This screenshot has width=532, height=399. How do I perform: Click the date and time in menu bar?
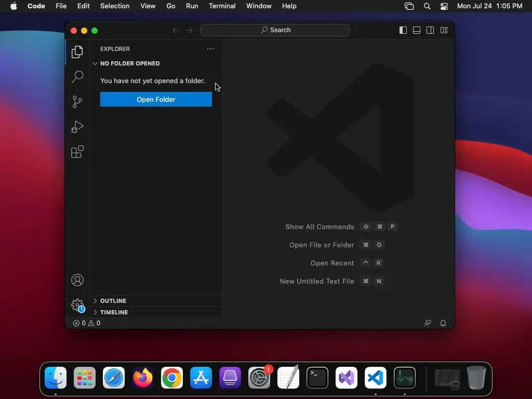(x=489, y=6)
